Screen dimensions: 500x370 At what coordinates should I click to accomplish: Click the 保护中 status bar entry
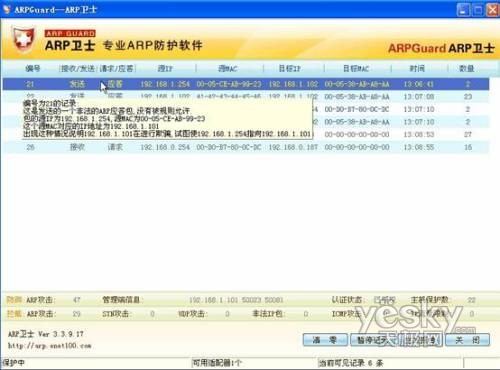point(13,363)
